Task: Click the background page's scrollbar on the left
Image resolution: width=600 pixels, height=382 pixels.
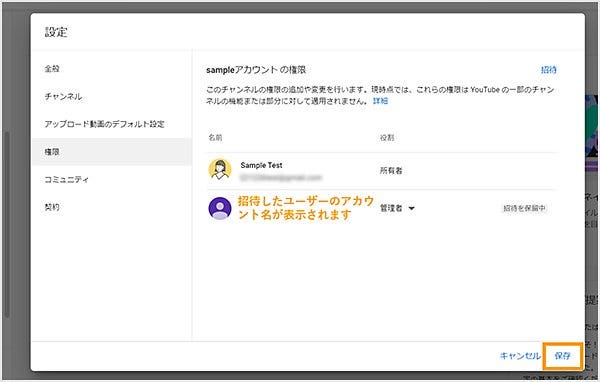Action: (x=6, y=225)
